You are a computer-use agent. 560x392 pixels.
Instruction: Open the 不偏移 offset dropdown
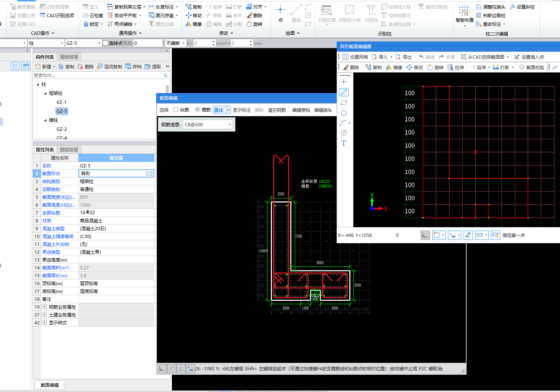tap(184, 43)
